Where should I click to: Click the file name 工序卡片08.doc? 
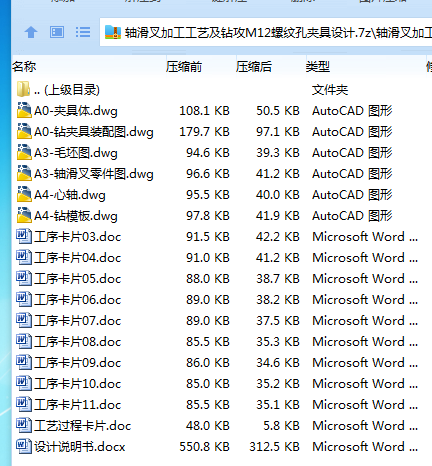tap(78, 342)
